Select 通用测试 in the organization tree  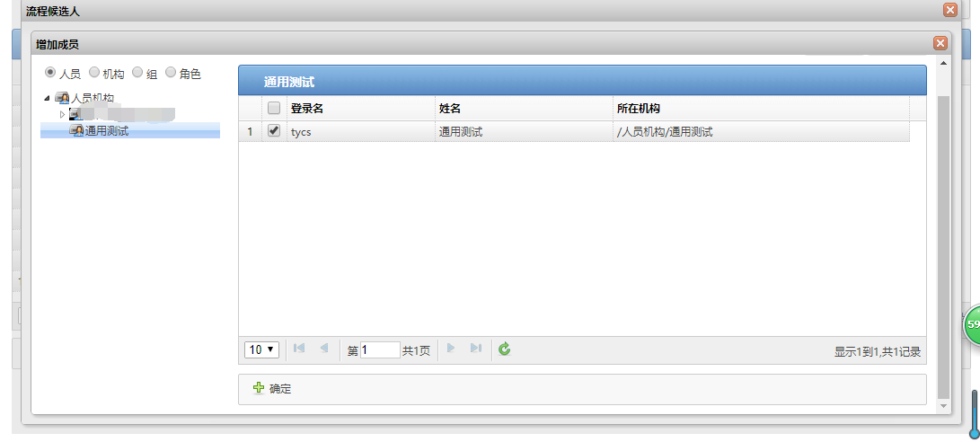click(x=106, y=131)
